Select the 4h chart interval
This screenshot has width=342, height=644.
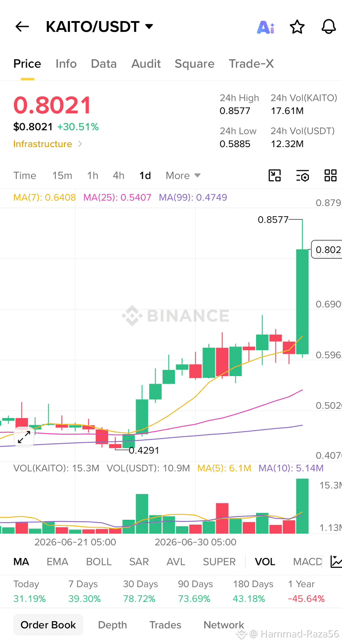tap(119, 176)
